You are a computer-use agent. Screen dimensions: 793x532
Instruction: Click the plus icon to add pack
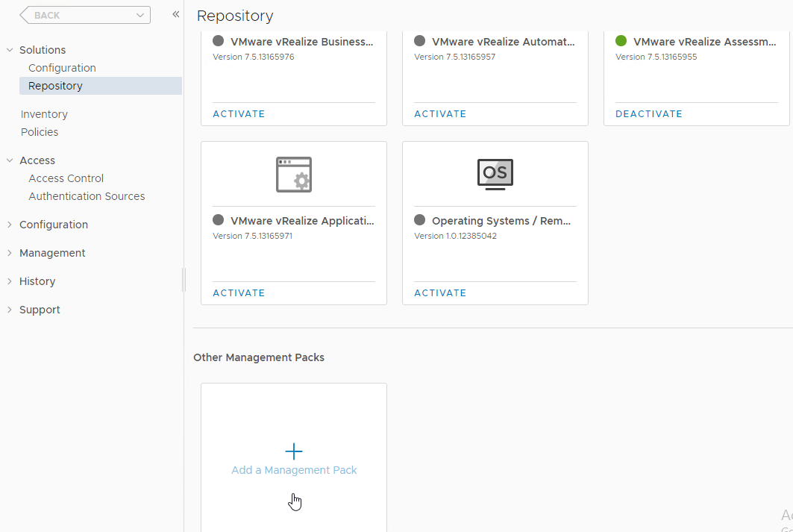click(294, 451)
